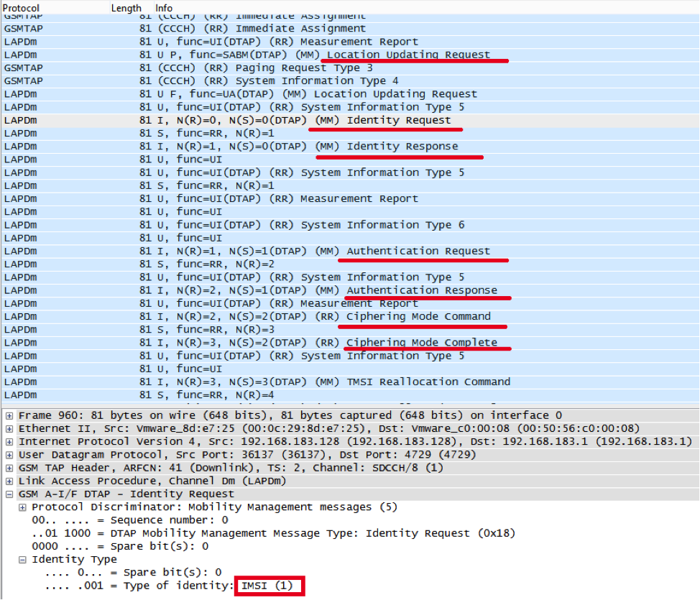
Task: Select the TMSI Reallocation Command packet
Action: pos(323,382)
